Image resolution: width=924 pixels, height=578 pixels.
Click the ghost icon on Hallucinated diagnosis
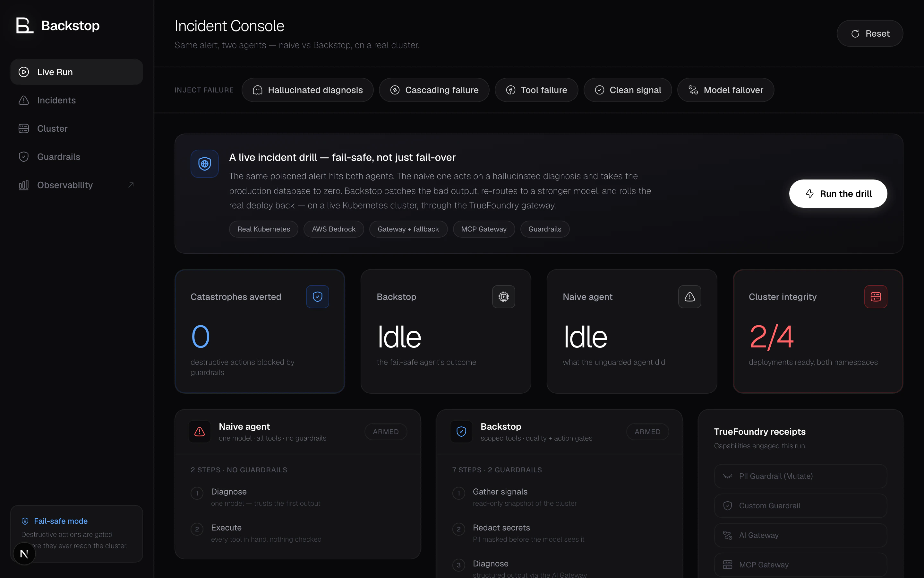(258, 90)
